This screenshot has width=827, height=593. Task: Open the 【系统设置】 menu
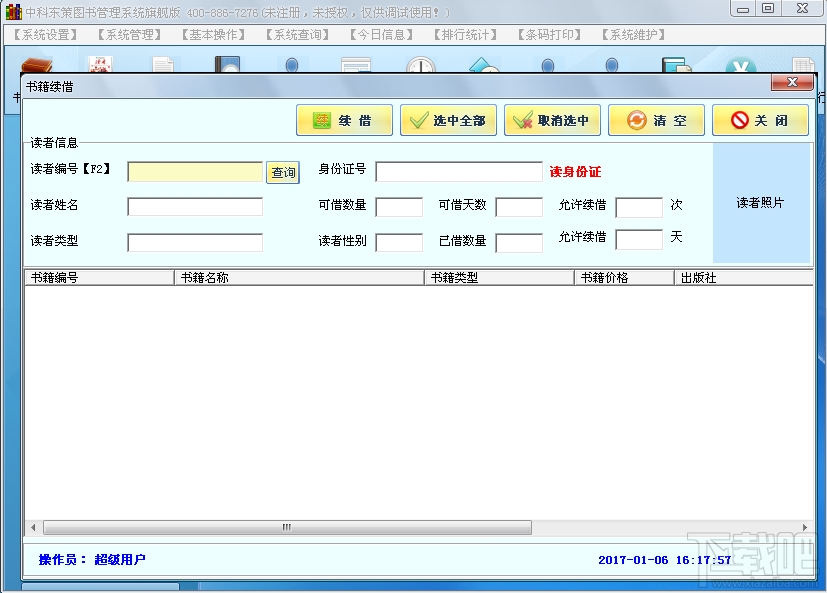coord(46,35)
